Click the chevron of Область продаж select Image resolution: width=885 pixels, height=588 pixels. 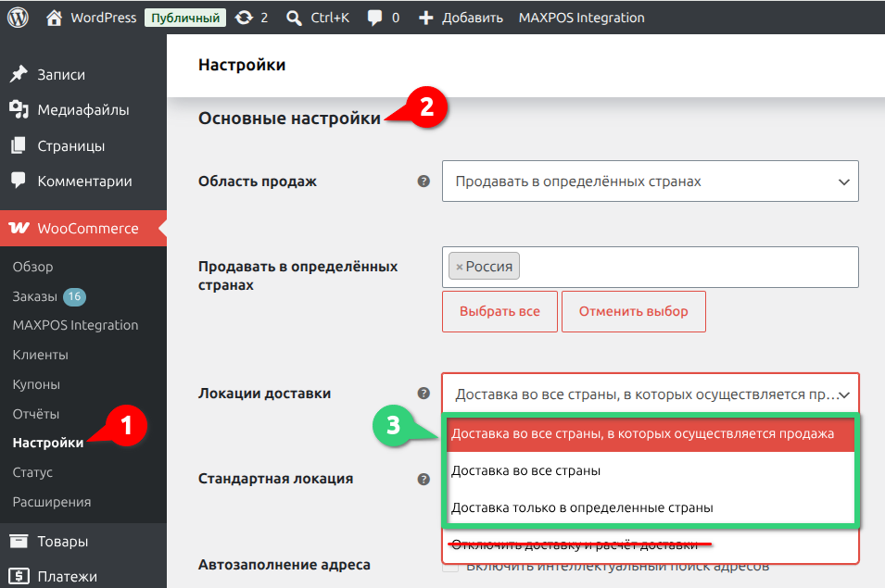844,181
